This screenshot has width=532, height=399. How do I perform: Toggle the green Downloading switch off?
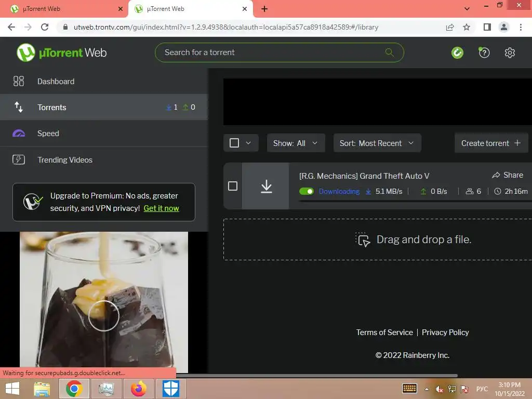tap(307, 191)
